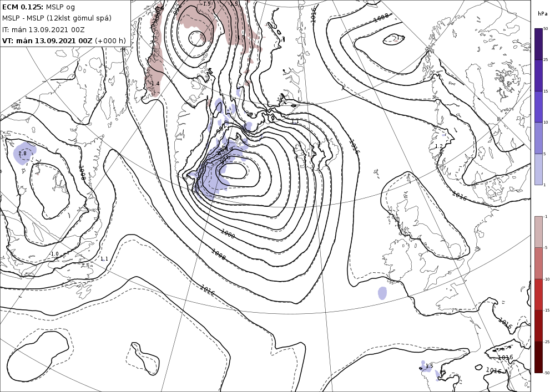Click the '1000' isobar label south of the low
This screenshot has width=555, height=392.
[x=228, y=233]
